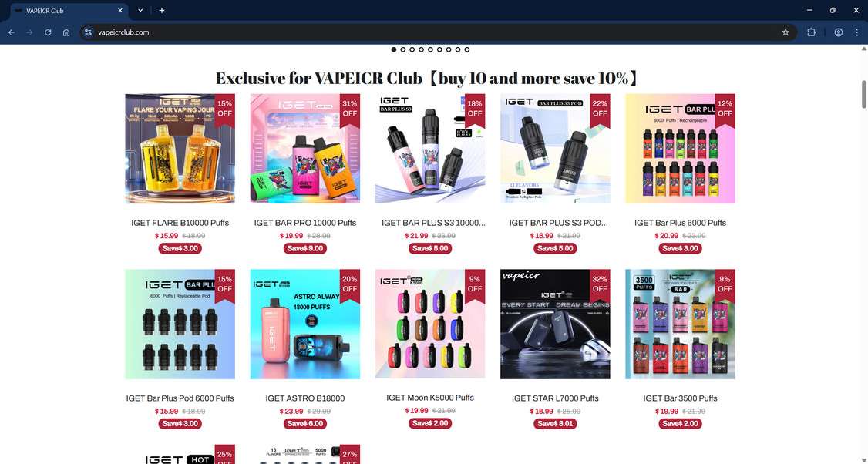The width and height of the screenshot is (868, 464).
Task: Select the last carousel dot
Action: click(466, 49)
